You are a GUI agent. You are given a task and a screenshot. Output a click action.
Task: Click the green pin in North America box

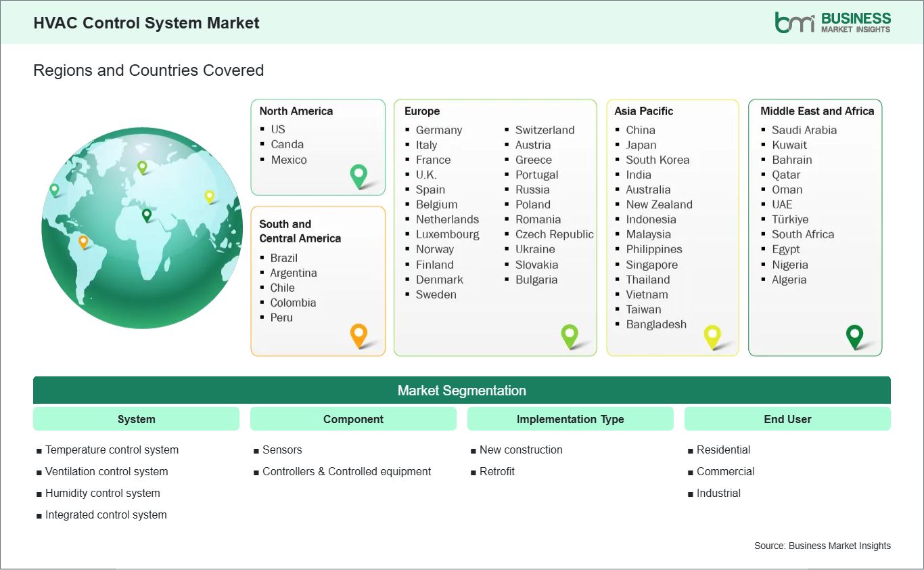(359, 175)
